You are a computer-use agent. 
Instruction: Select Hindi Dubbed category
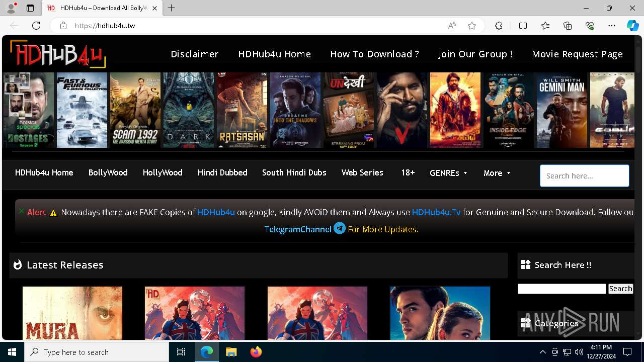coord(222,172)
